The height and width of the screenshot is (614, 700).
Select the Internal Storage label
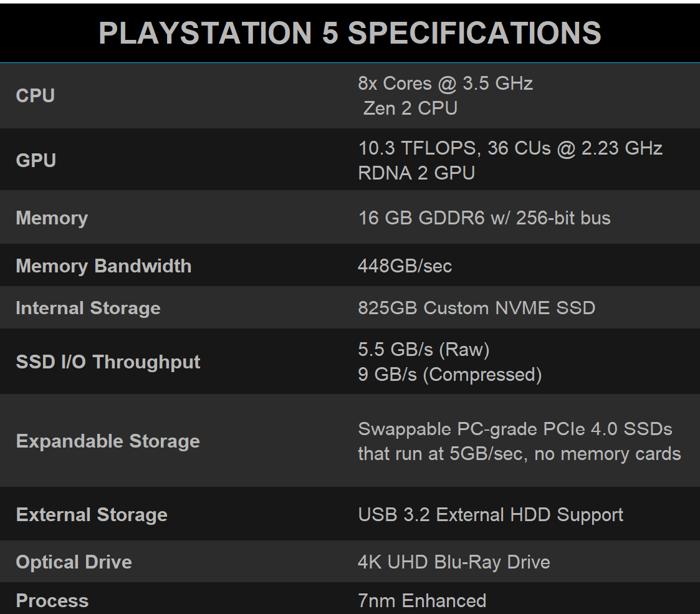(88, 308)
